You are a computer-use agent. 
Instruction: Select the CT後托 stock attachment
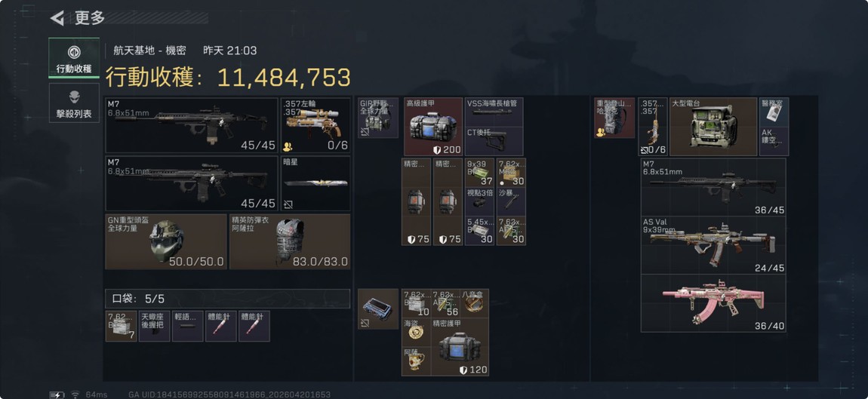click(x=494, y=142)
